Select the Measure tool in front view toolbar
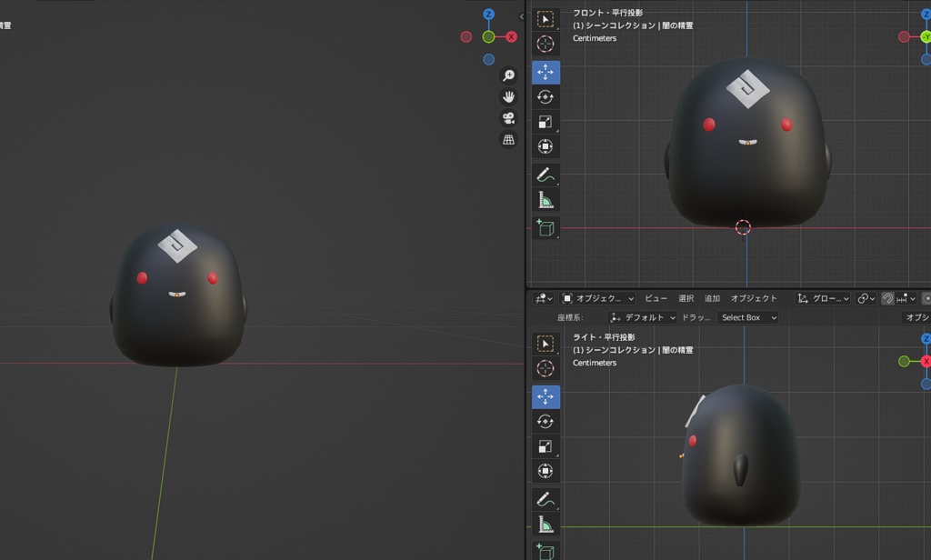Viewport: 931px width, 560px height. 546,199
